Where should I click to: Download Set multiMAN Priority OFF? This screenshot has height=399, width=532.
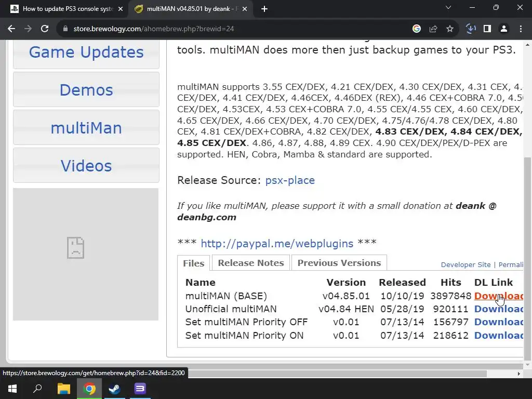pos(498,322)
